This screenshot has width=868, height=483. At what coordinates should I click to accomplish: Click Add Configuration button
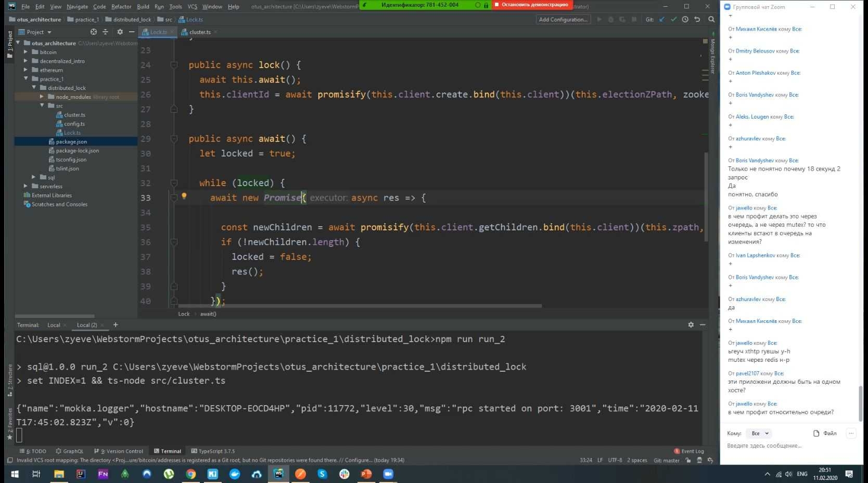pos(563,19)
